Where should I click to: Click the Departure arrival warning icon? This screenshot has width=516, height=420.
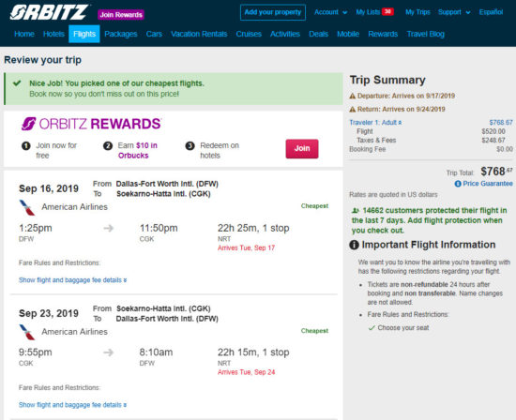353,96
